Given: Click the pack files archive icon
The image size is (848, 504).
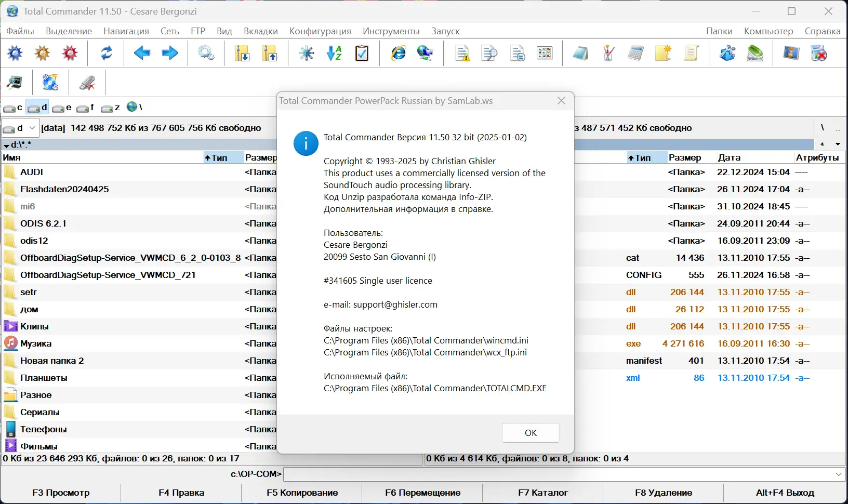Looking at the screenshot, I should tap(242, 53).
